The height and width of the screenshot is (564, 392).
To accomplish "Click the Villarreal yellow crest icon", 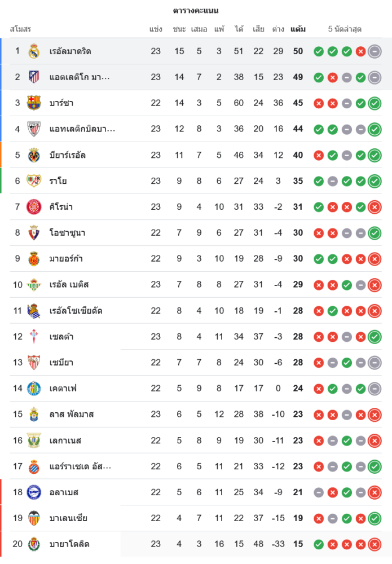I will pyautogui.click(x=34, y=155).
